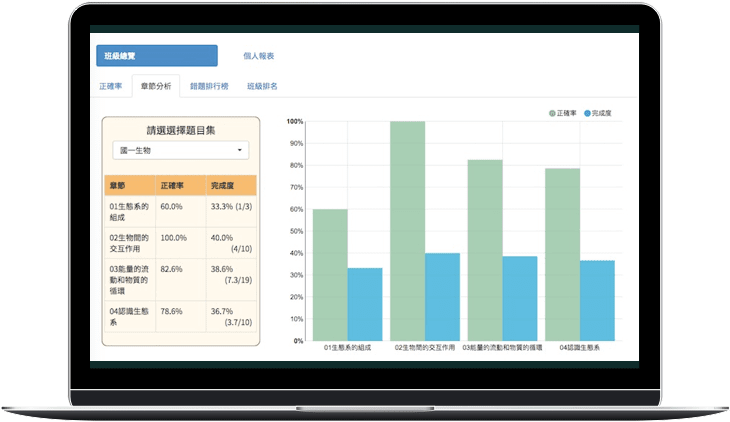
Task: Select the blue bar for 04認識生態系
Action: (x=597, y=300)
